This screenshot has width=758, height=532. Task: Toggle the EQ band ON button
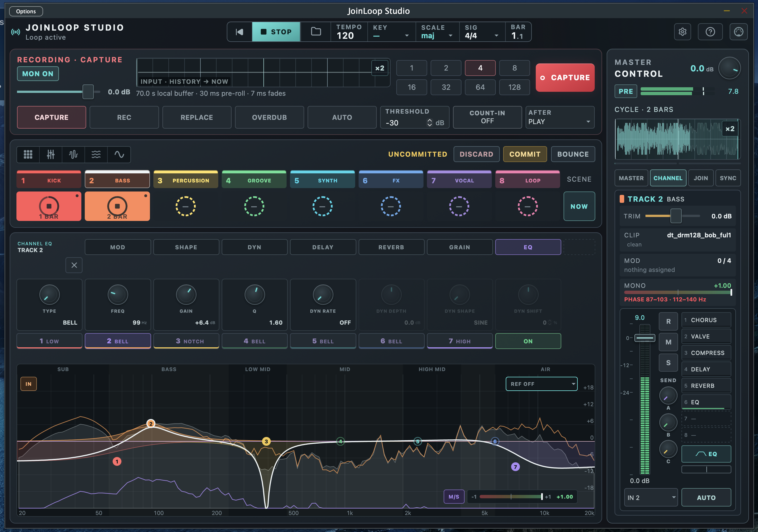point(528,341)
